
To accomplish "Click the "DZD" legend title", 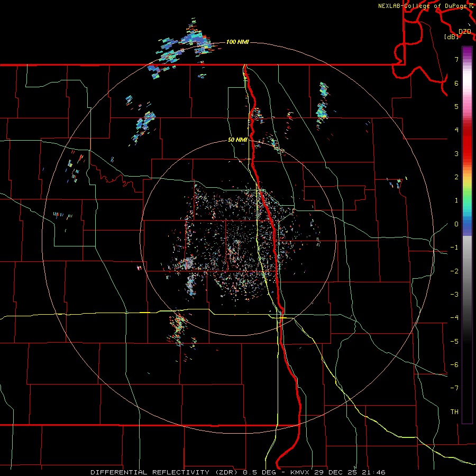I will coord(464,32).
